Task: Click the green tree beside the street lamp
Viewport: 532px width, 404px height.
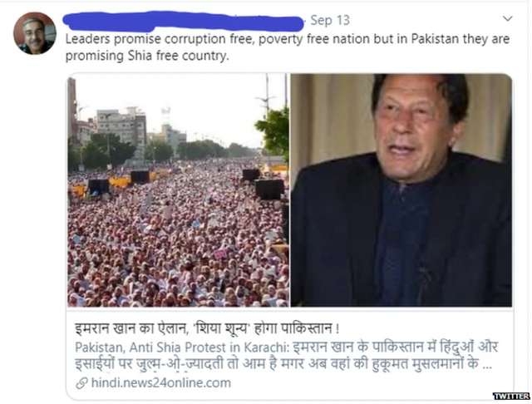Action: pyautogui.click(x=274, y=132)
